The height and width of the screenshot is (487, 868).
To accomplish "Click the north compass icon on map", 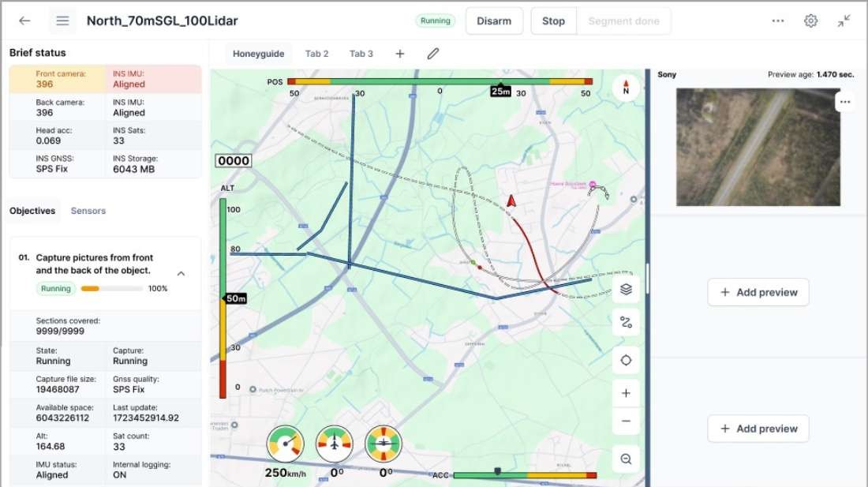I will pyautogui.click(x=626, y=88).
